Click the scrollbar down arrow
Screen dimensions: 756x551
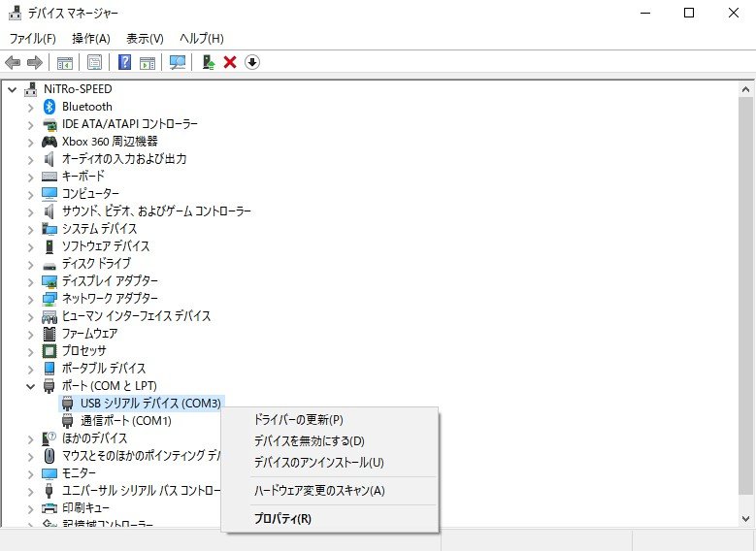745,519
